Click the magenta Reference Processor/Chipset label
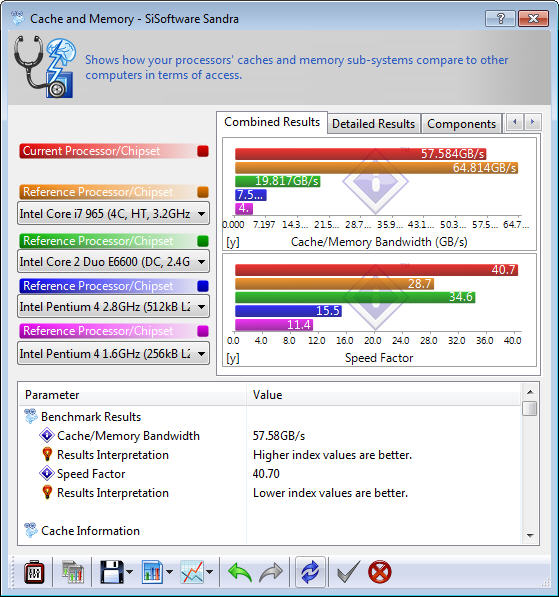This screenshot has height=597, width=559. pyautogui.click(x=107, y=331)
